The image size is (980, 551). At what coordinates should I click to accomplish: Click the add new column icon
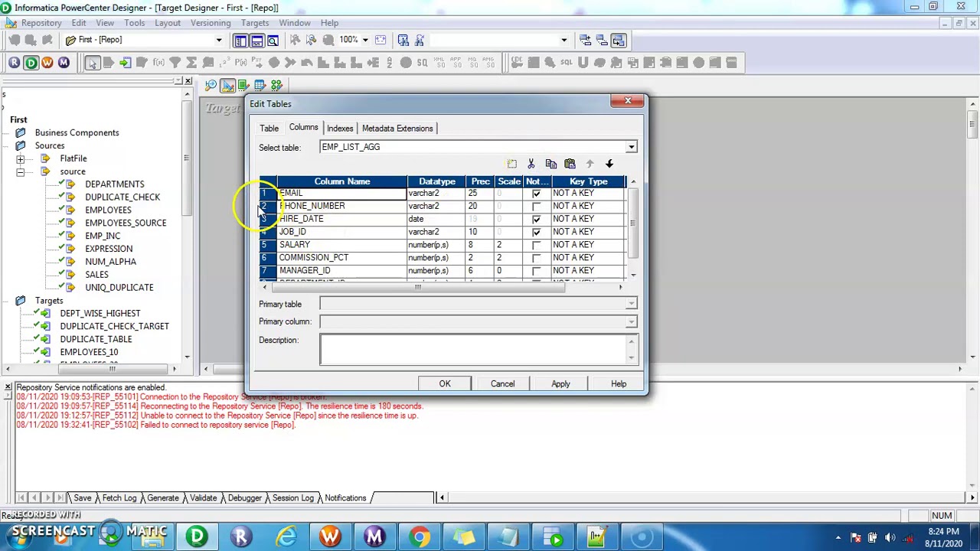coord(512,164)
